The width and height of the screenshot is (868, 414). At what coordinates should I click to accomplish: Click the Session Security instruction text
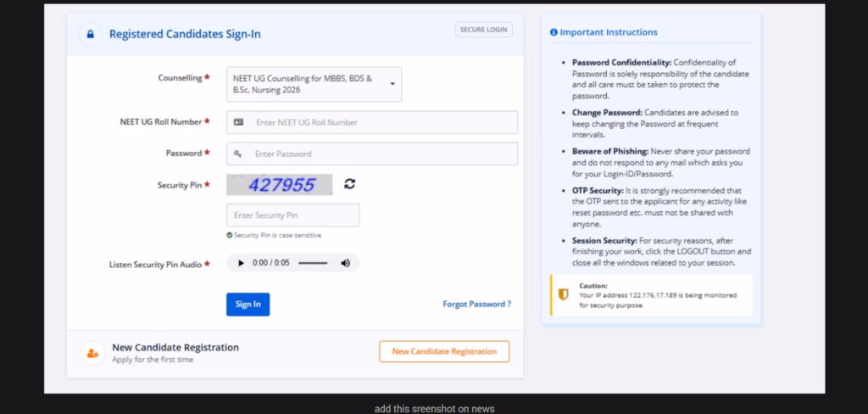click(x=661, y=252)
